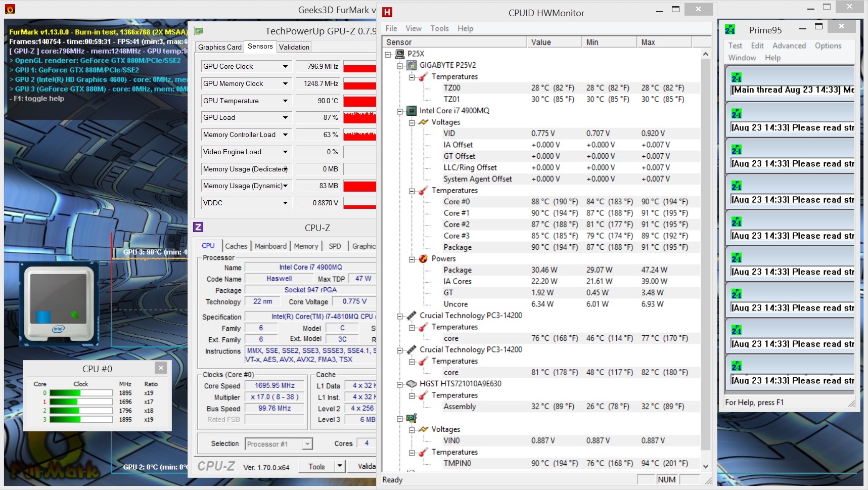This screenshot has height=490, width=868.
Task: Collapse the Intel Core i7 4900MQ node
Action: pos(400,111)
